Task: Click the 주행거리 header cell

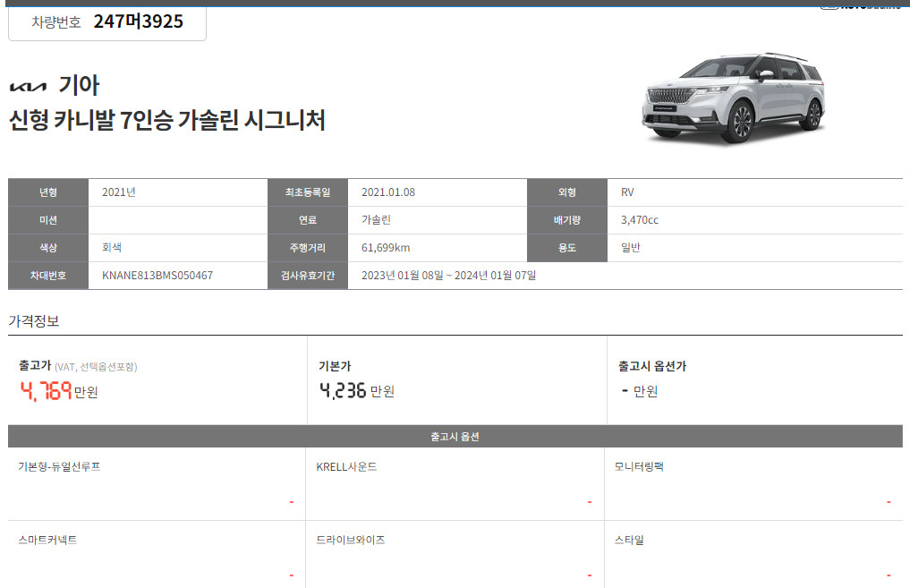Action: click(x=308, y=248)
